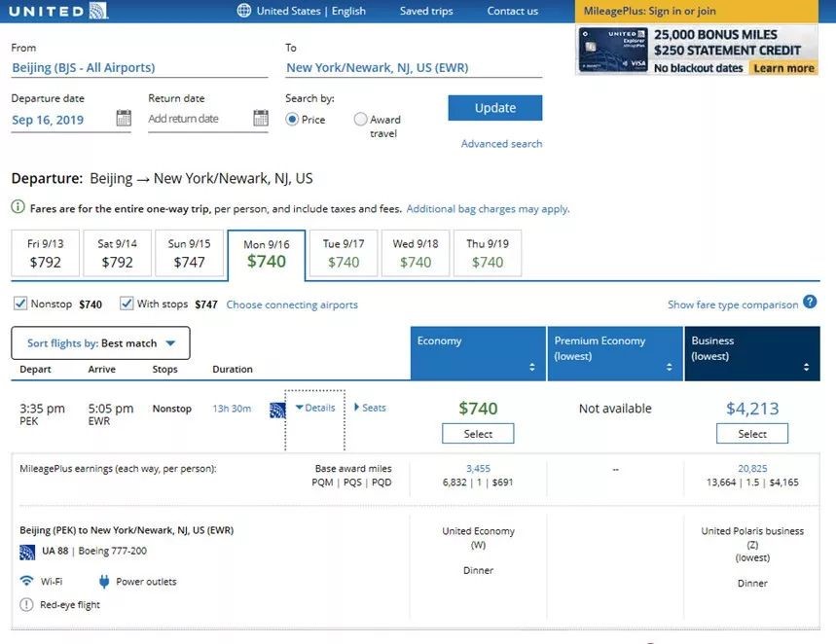Choose the Sun 9/15 fare tab
Image resolution: width=836 pixels, height=644 pixels.
click(x=189, y=254)
